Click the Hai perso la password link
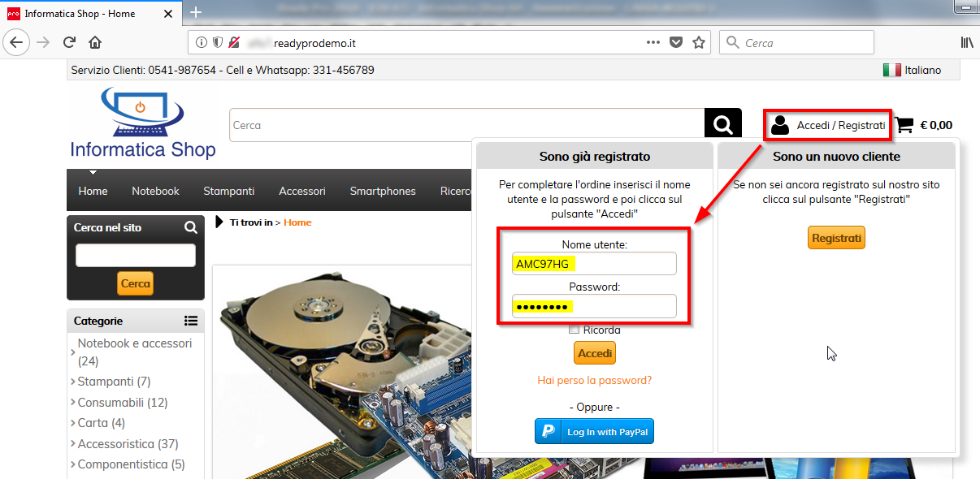The height and width of the screenshot is (479, 980). point(594,380)
